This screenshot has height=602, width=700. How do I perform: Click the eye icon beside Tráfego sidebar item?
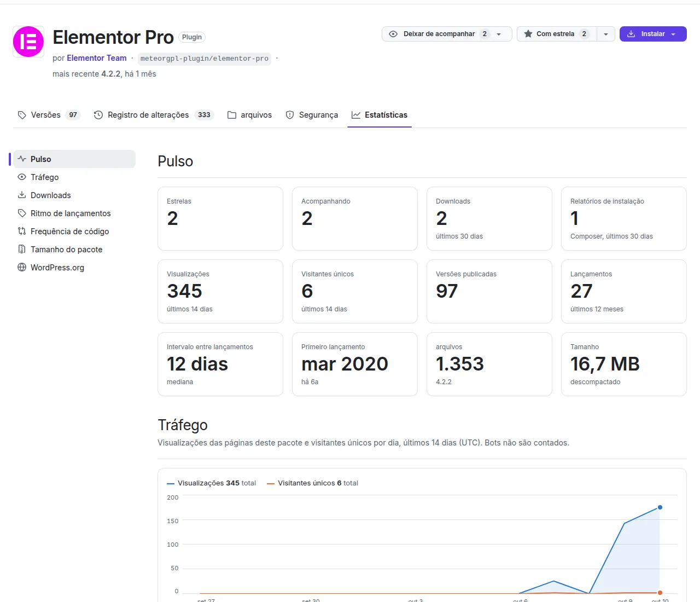coord(22,177)
